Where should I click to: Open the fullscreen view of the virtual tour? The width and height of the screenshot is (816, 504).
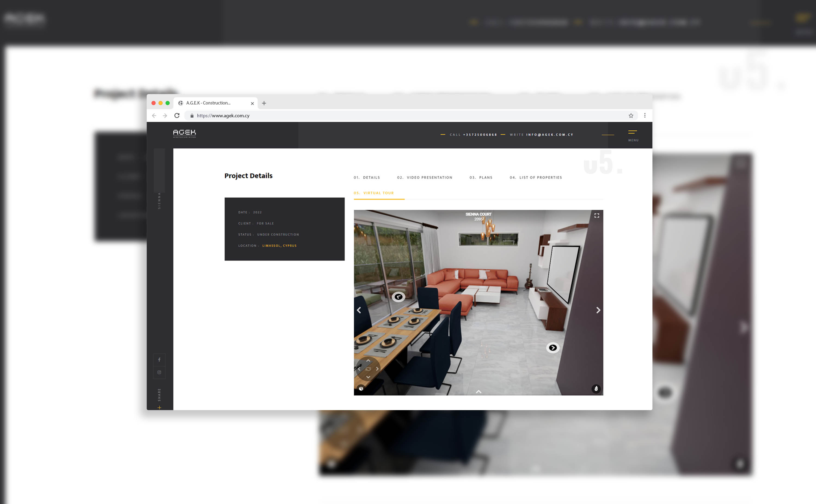[597, 216]
